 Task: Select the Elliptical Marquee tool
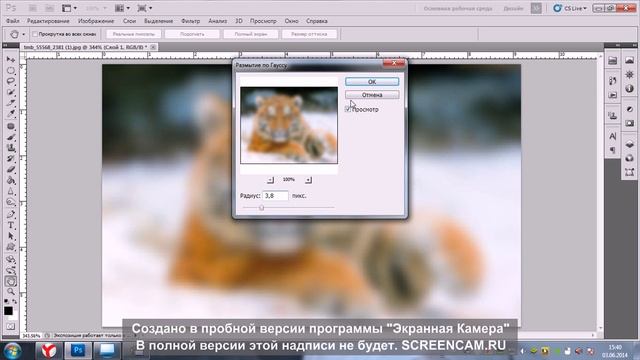tap(11, 70)
